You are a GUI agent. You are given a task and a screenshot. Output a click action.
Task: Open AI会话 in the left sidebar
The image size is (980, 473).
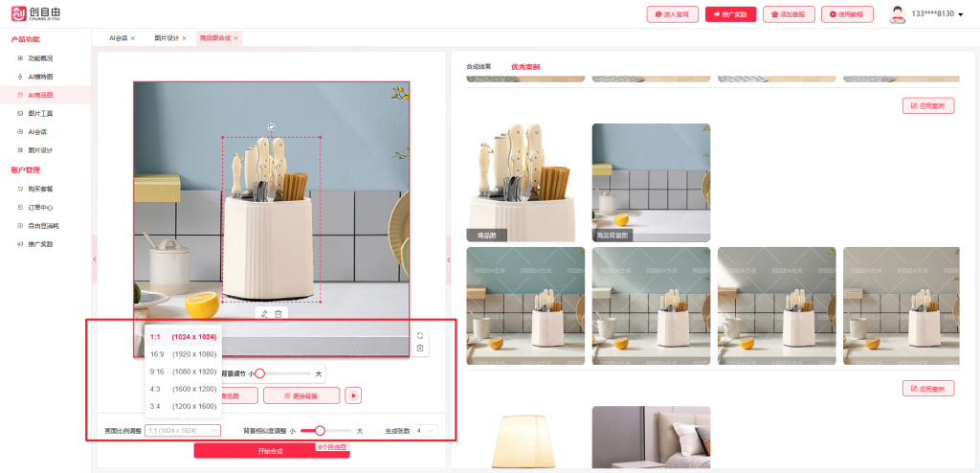click(38, 131)
